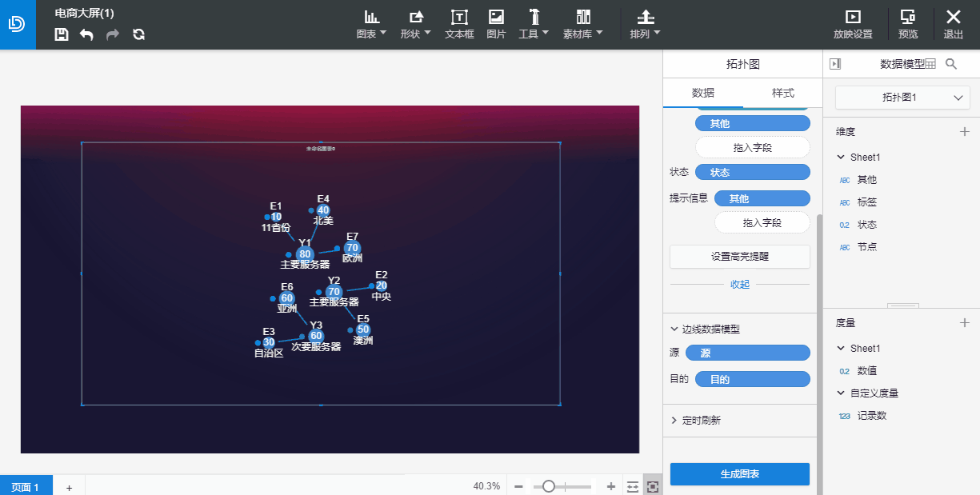The height and width of the screenshot is (495, 980).
Task: Switch to the 样式 style tab
Action: tap(782, 93)
